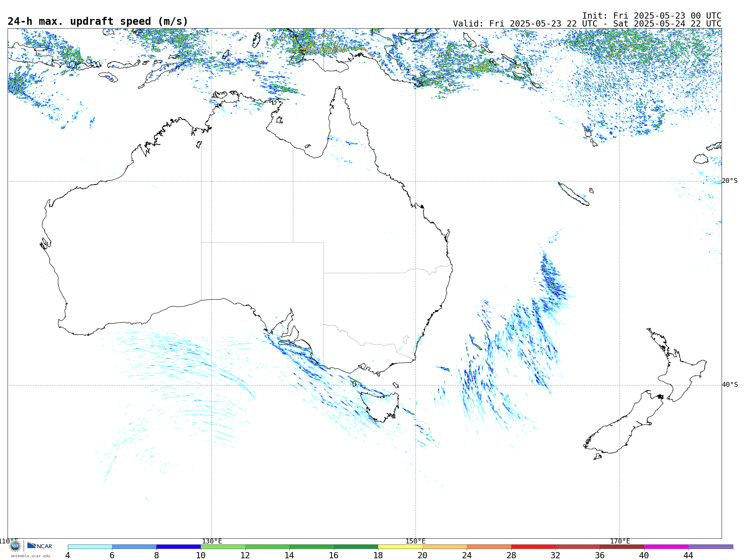Click the brown 36–40 colorbar segment
The width and height of the screenshot is (744, 560).
point(622,547)
